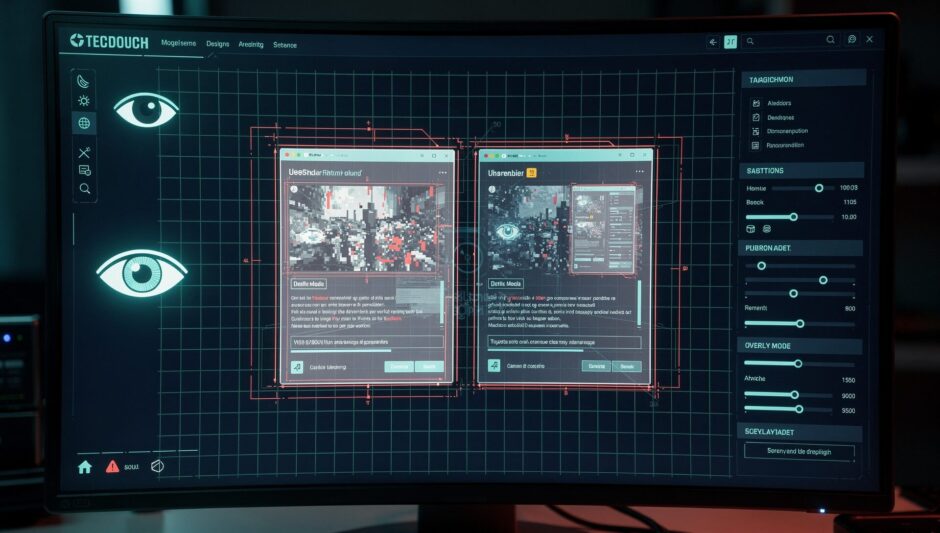Open the Setience menu in top bar

point(285,44)
